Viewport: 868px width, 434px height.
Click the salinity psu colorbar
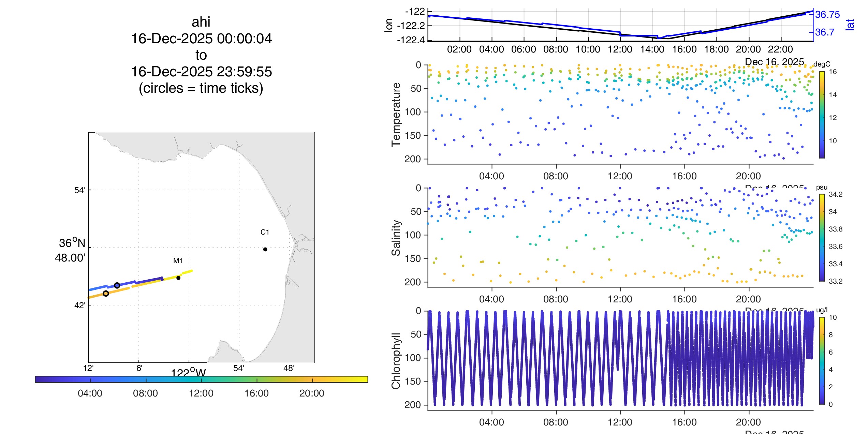pos(822,238)
